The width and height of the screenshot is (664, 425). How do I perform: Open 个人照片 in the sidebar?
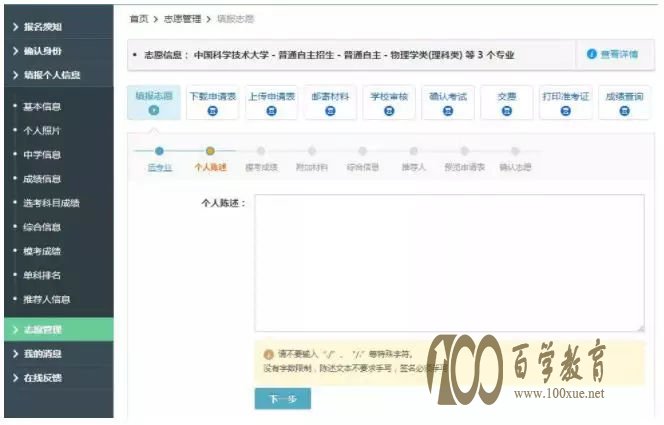42,130
